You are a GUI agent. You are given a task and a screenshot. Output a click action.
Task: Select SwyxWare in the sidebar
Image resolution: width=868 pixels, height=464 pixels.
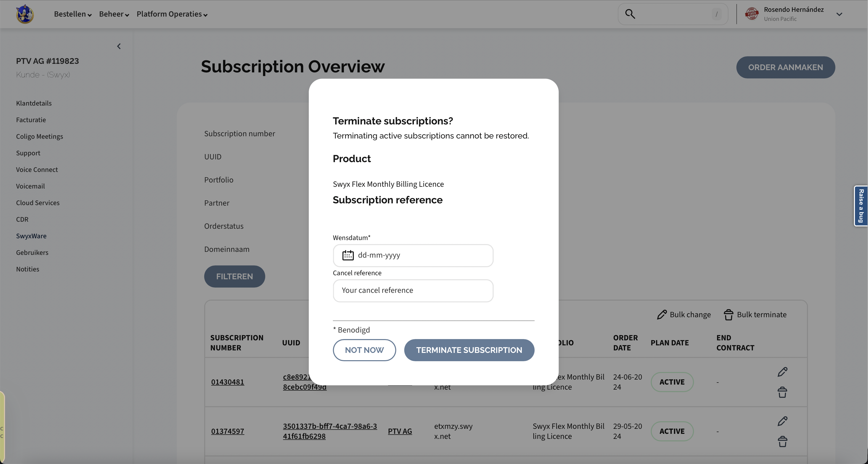click(31, 236)
